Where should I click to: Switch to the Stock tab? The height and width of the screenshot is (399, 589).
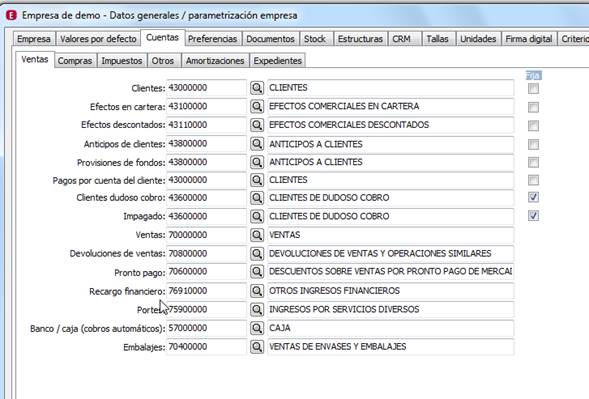pos(315,39)
